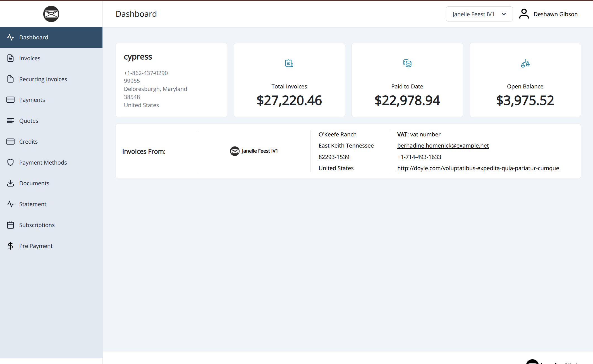Click the Paid to Date coins icon

pyautogui.click(x=407, y=63)
